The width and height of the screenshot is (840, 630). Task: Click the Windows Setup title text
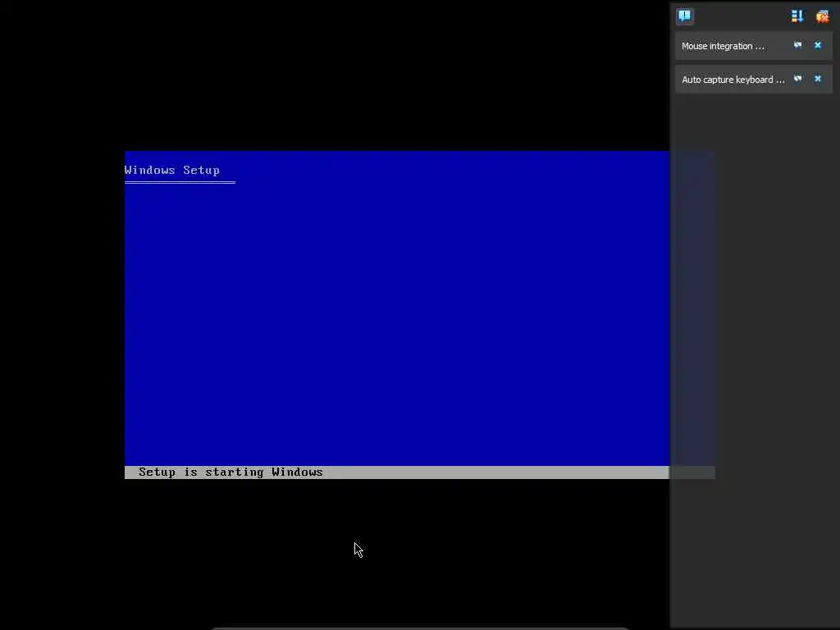tap(172, 171)
